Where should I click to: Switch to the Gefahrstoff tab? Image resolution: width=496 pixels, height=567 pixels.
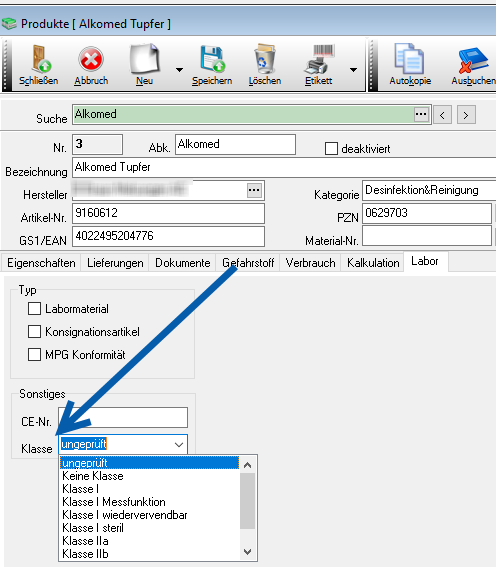tap(248, 263)
